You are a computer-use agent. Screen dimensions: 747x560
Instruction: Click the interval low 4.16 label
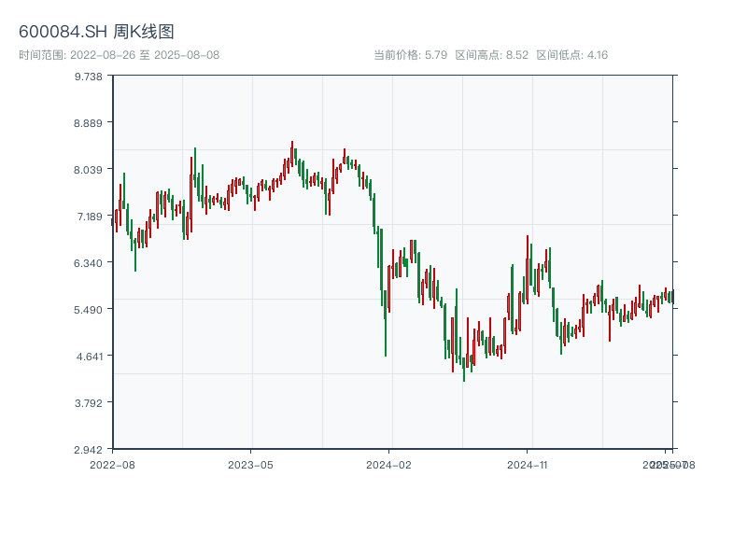pyautogui.click(x=571, y=55)
